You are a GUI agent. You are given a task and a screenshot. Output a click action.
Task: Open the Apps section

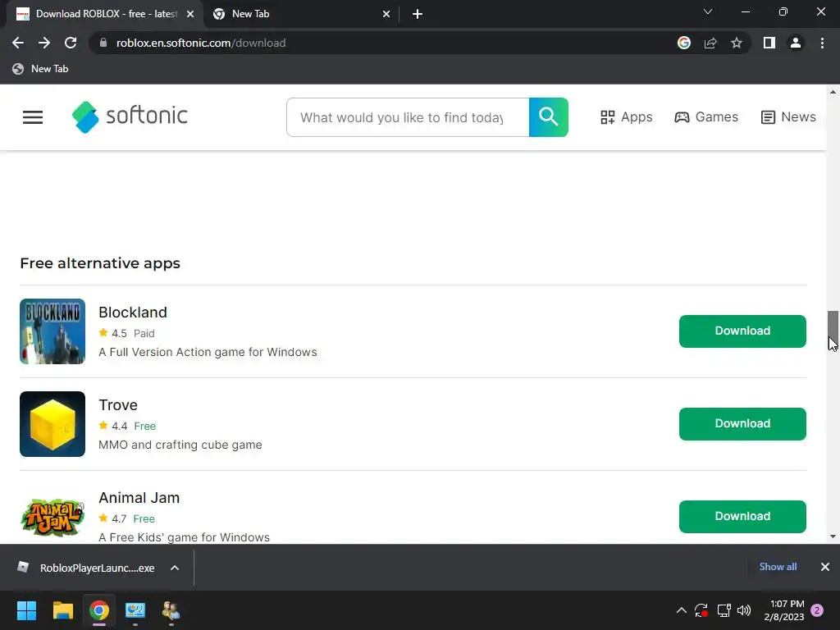[626, 116]
